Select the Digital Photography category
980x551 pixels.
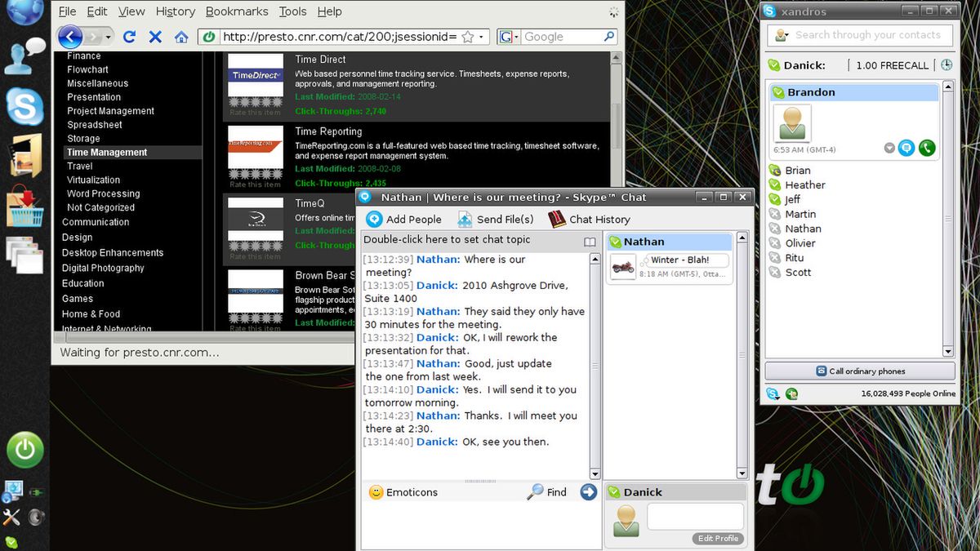pyautogui.click(x=103, y=268)
